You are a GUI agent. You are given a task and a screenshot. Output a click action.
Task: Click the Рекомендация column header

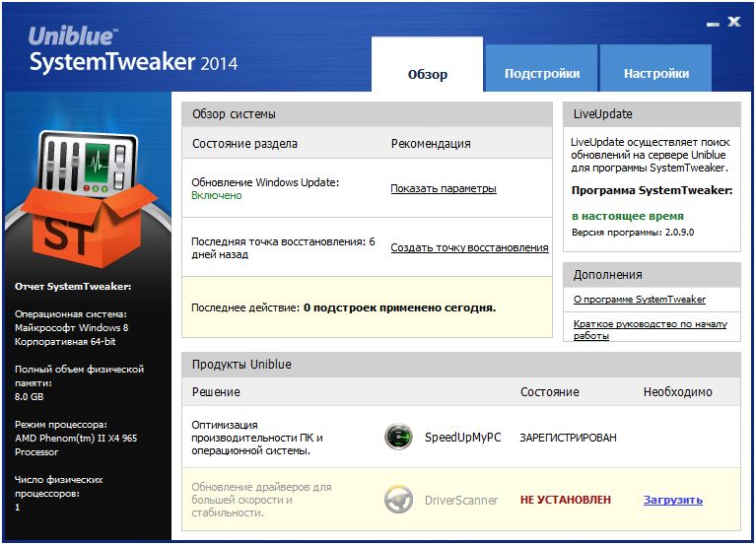(431, 144)
